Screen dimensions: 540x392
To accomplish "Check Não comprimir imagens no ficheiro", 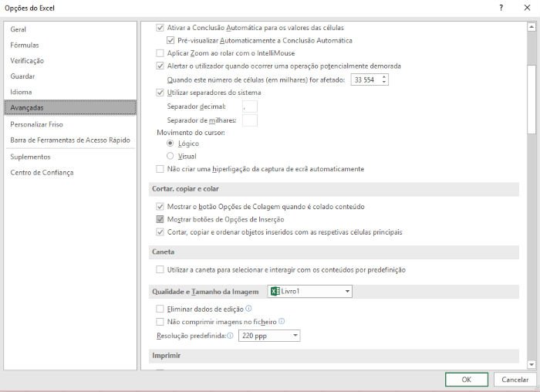I will (160, 321).
